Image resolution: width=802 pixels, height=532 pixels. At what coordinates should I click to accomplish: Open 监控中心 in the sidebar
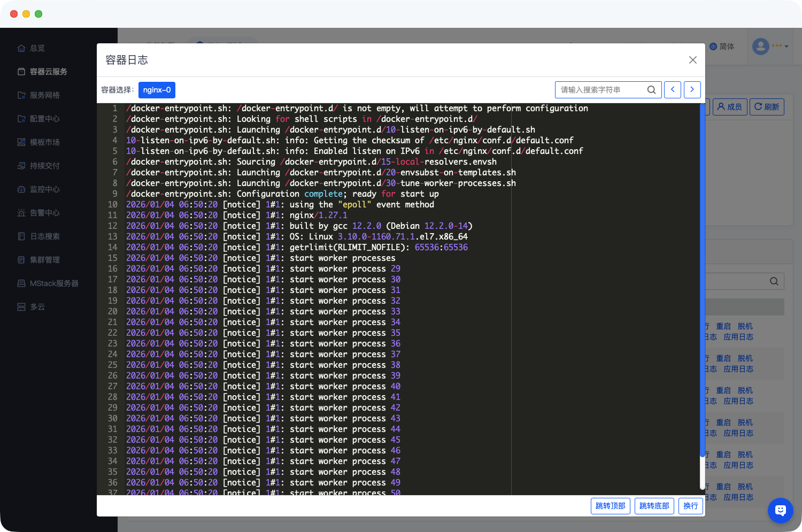pos(44,189)
